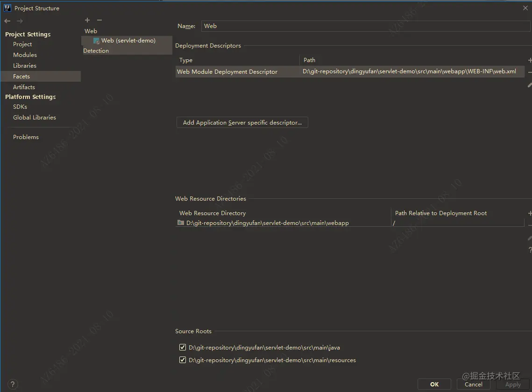This screenshot has height=392, width=532.
Task: Click the IntelliJ logo in title bar
Action: (x=7, y=8)
